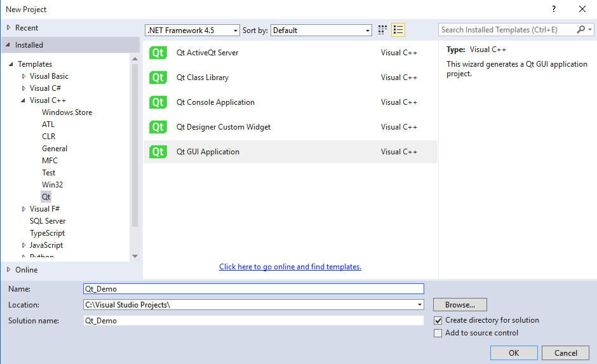Open link to find templates online
The width and height of the screenshot is (597, 364).
pos(290,267)
